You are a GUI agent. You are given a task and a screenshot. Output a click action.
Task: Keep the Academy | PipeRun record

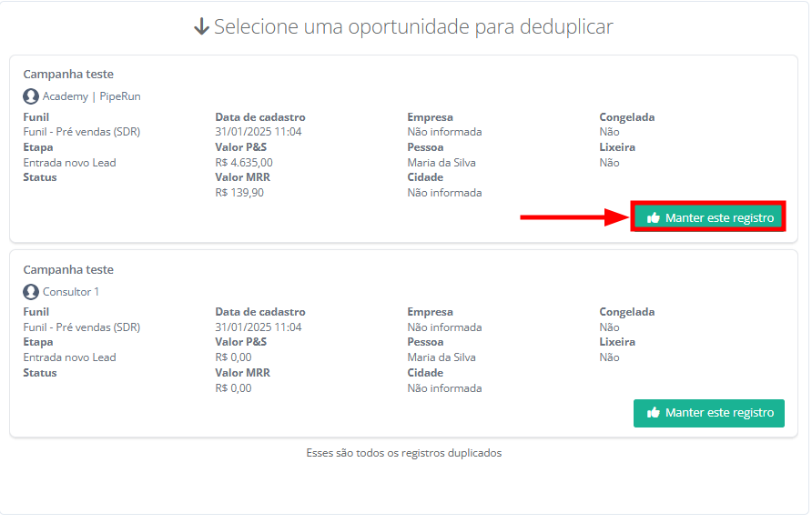709,218
